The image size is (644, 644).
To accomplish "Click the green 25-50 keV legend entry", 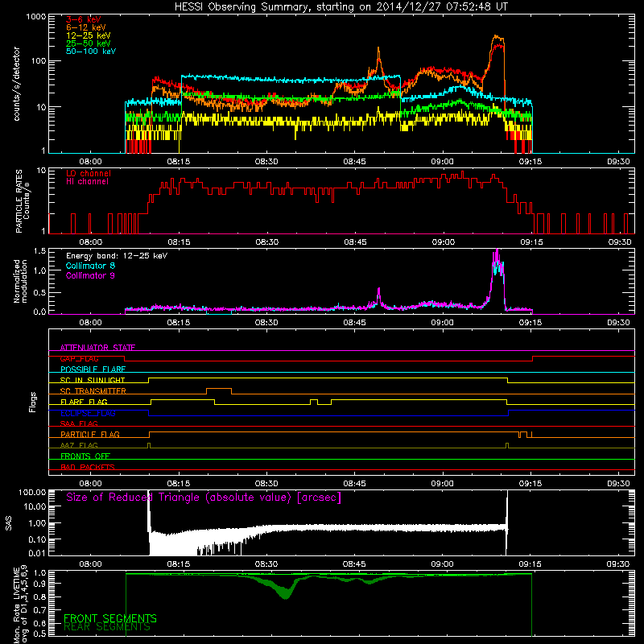I will pyautogui.click(x=89, y=43).
